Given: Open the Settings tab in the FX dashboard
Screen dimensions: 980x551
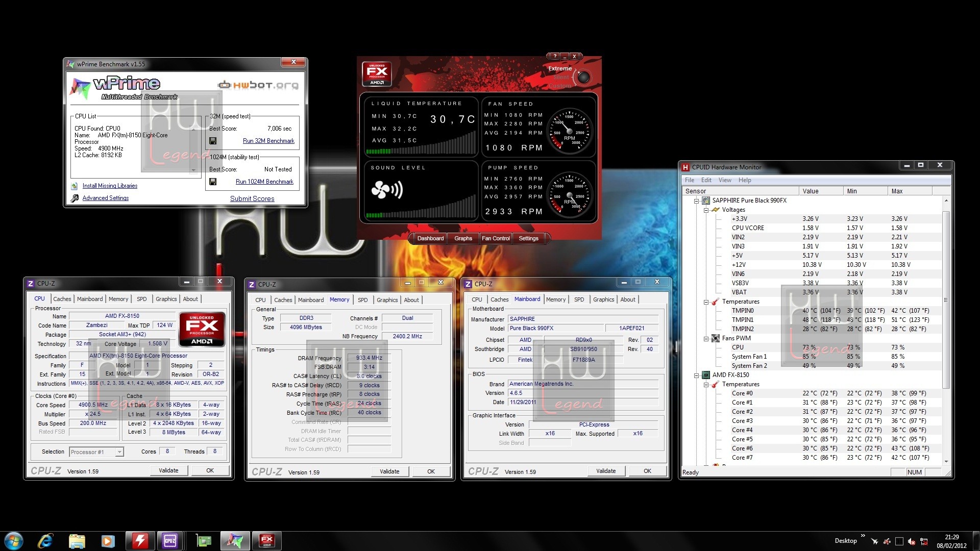Looking at the screenshot, I should tap(528, 238).
